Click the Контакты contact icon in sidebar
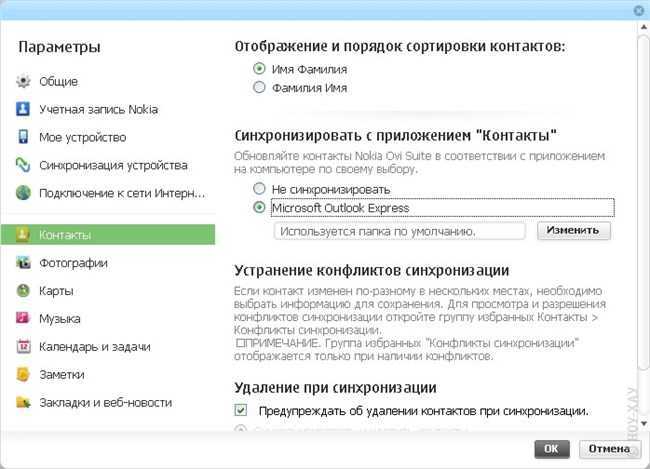Viewport: 650px width, 469px height. tap(23, 234)
